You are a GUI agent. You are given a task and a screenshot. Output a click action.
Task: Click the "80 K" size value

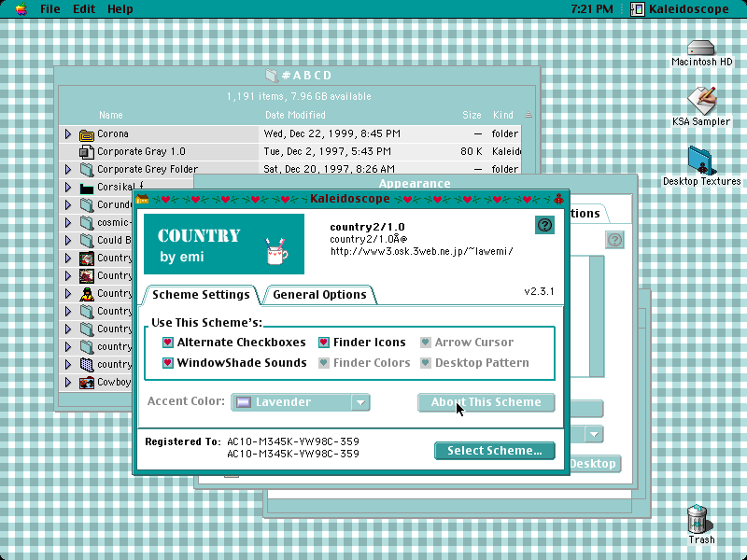[x=472, y=152]
